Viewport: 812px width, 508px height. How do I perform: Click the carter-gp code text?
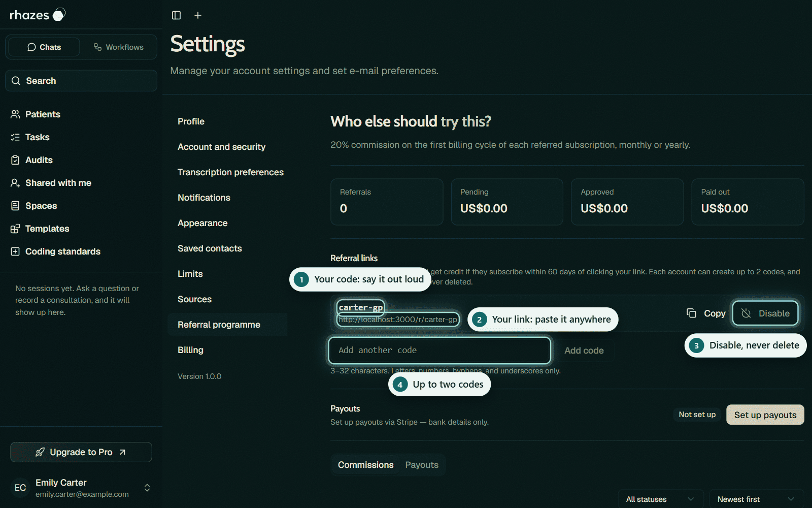tap(361, 307)
